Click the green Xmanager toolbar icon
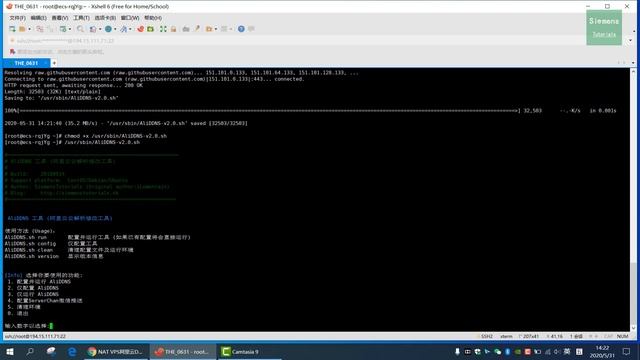This screenshot has height=360, width=640. (151, 29)
